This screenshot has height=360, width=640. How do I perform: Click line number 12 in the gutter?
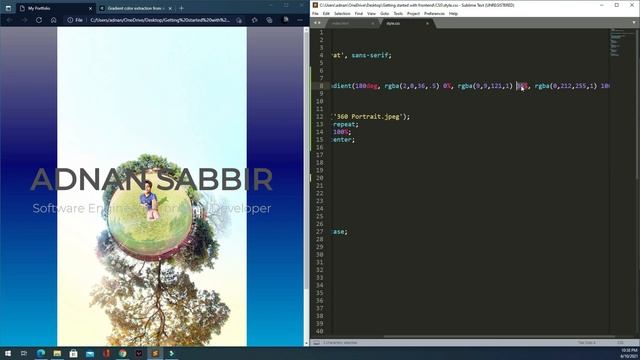(320, 116)
